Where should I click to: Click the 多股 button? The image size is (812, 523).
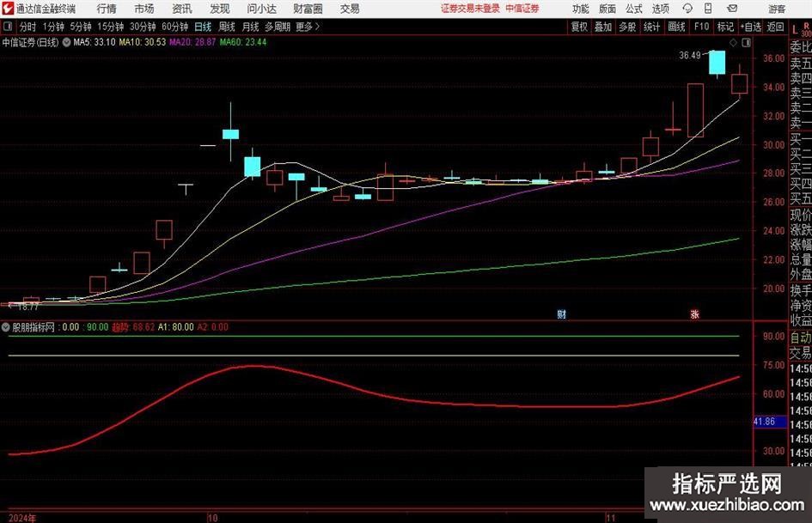pos(627,27)
